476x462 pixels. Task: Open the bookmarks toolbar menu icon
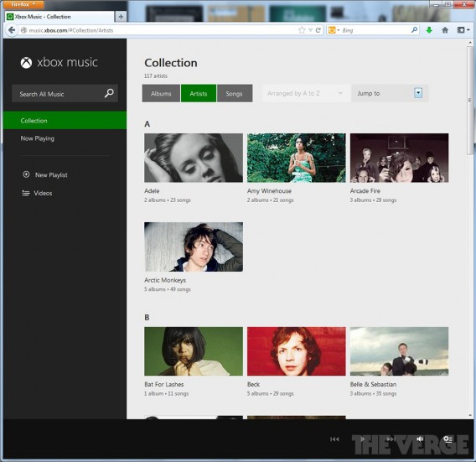(463, 30)
